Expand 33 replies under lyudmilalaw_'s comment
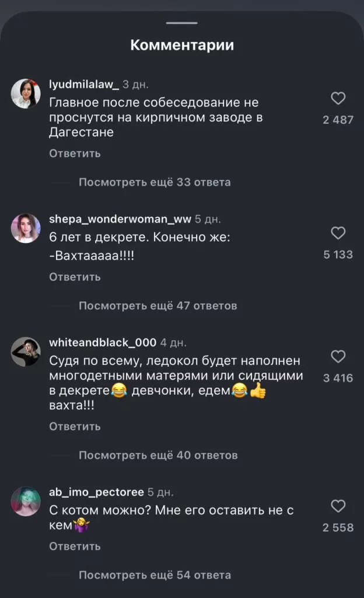This screenshot has height=598, width=364. click(153, 182)
